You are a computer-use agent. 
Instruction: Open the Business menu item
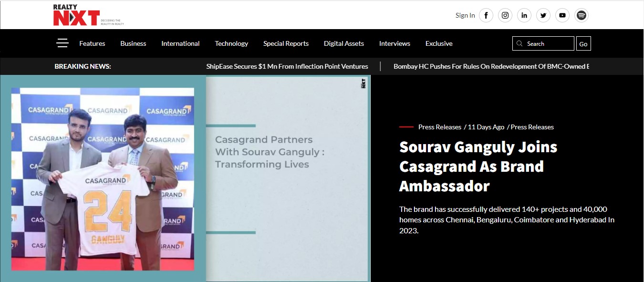(x=133, y=43)
